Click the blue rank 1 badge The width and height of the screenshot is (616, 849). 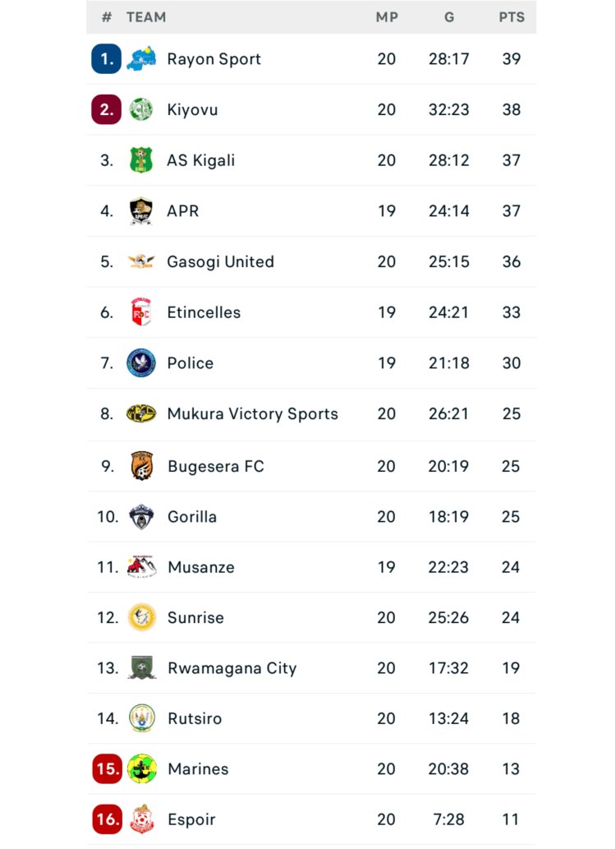pos(107,59)
